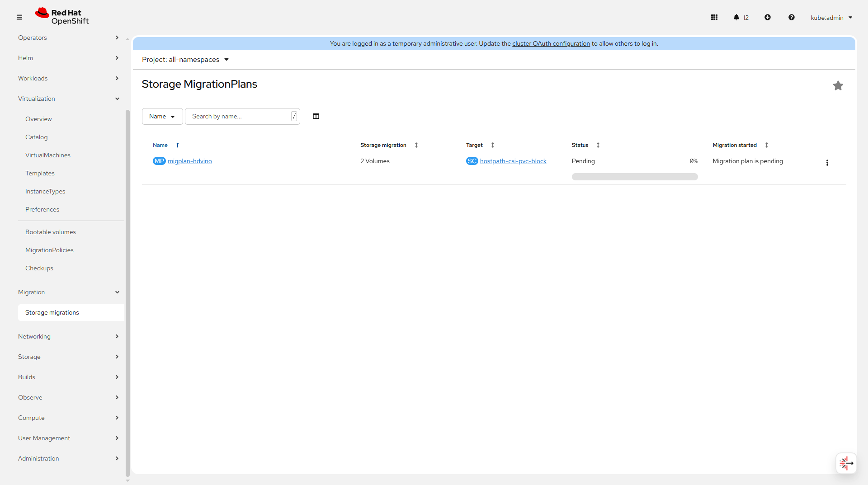Expand the Administration navigation section

[x=68, y=458]
